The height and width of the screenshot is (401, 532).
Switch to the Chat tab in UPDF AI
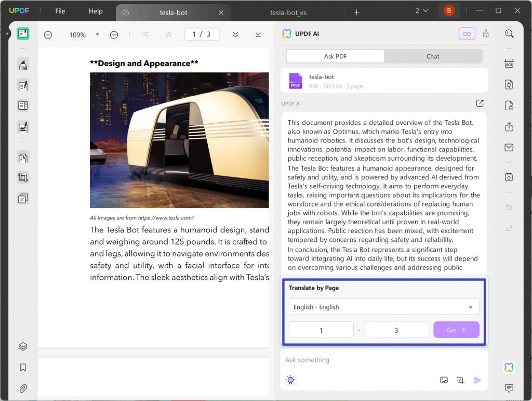pyautogui.click(x=433, y=56)
